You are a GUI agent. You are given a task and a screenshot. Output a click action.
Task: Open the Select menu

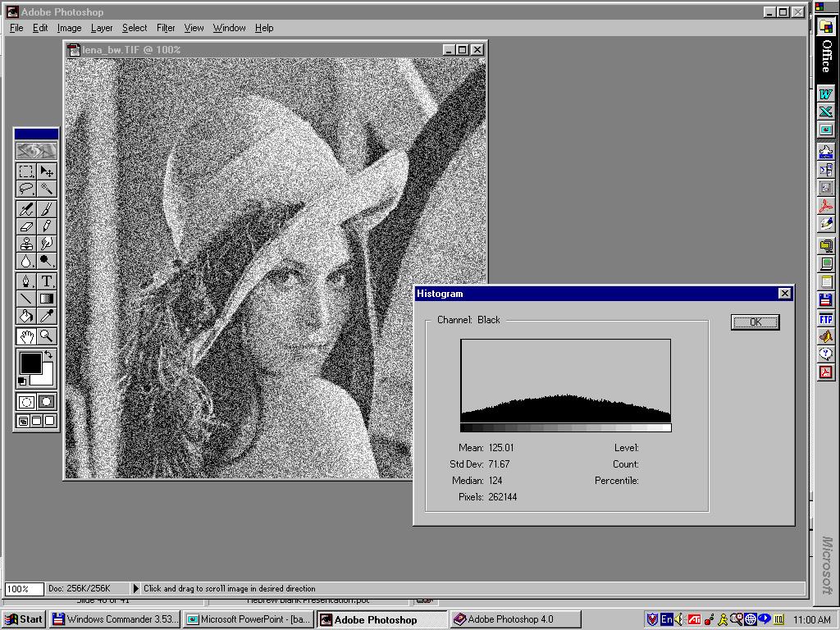coord(135,28)
